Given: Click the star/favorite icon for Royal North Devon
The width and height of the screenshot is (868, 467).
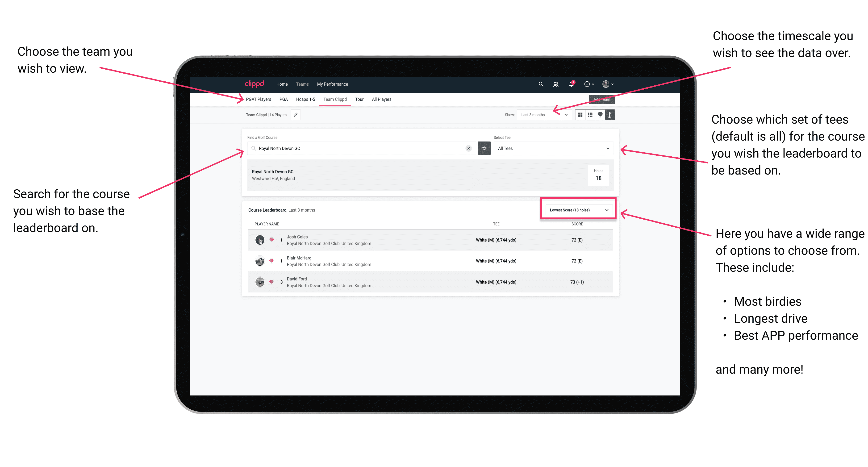Looking at the screenshot, I should 484,148.
